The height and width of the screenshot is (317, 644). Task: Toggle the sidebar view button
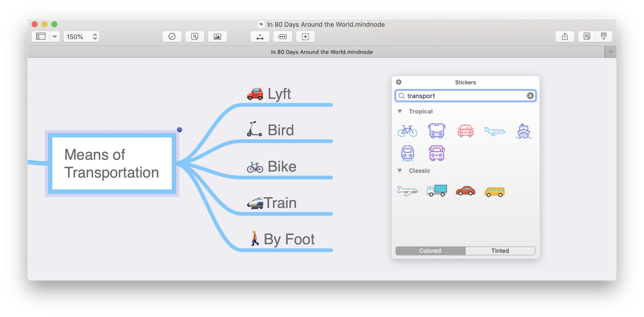[41, 37]
